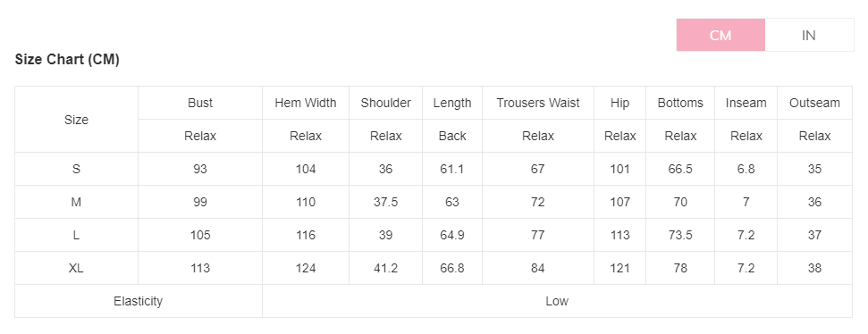The width and height of the screenshot is (868, 334).
Task: Click the Outseam column header
Action: (815, 103)
